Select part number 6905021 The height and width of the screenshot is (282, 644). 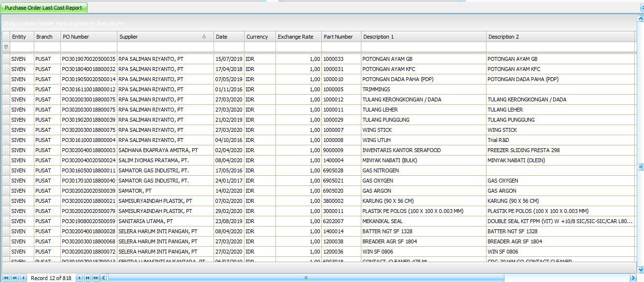(x=341, y=181)
